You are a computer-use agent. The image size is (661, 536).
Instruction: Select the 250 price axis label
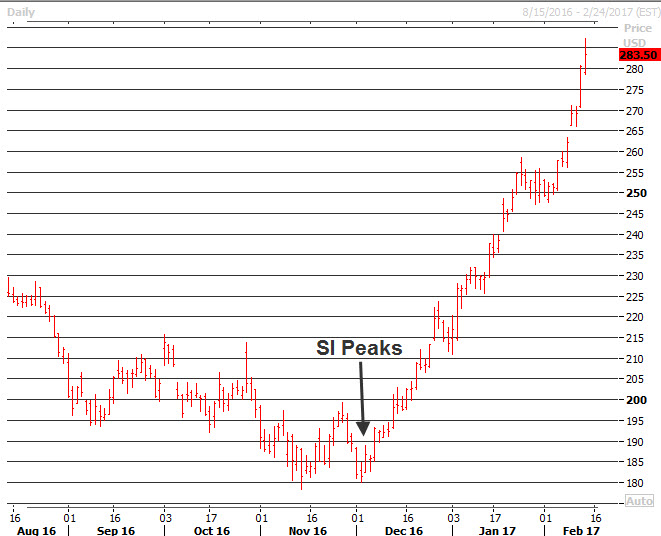636,193
